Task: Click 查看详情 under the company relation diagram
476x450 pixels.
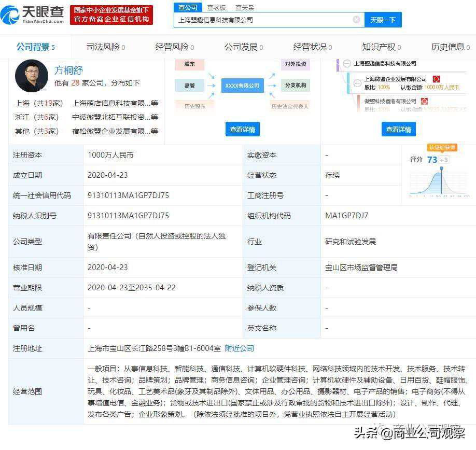Action: [x=242, y=129]
